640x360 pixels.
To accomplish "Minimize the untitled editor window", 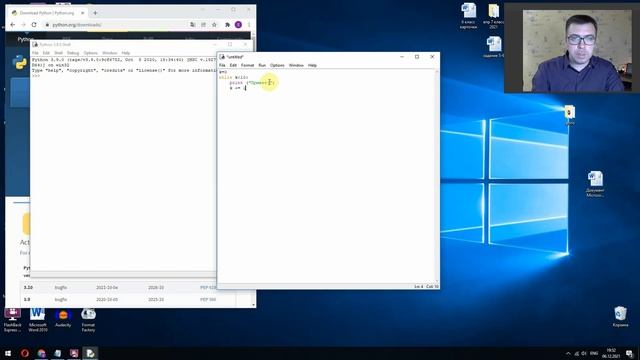I will [402, 57].
